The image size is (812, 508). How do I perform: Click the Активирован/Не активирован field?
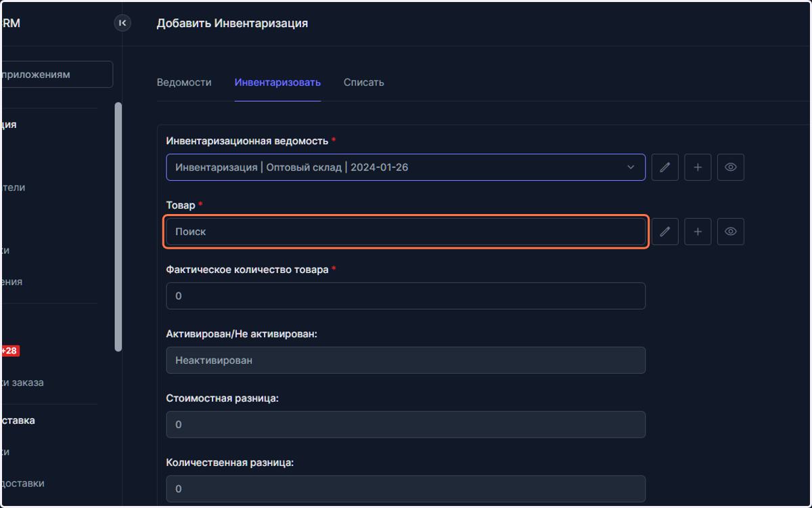coord(405,360)
